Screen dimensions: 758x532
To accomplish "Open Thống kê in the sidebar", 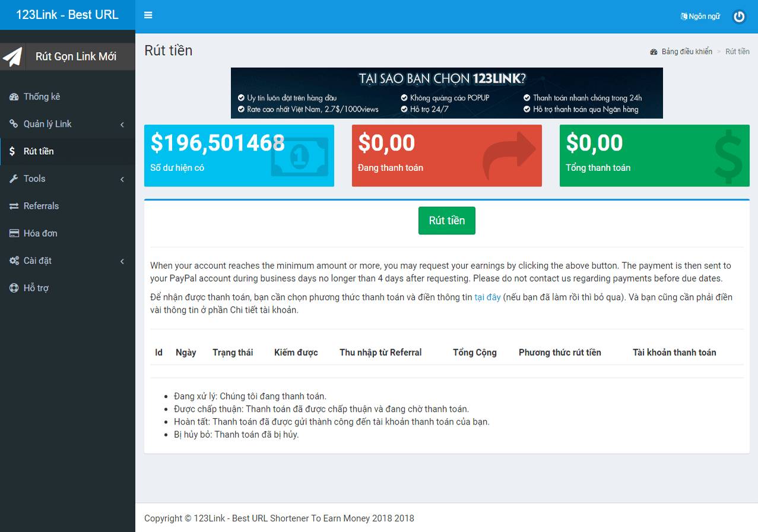I will pyautogui.click(x=68, y=97).
